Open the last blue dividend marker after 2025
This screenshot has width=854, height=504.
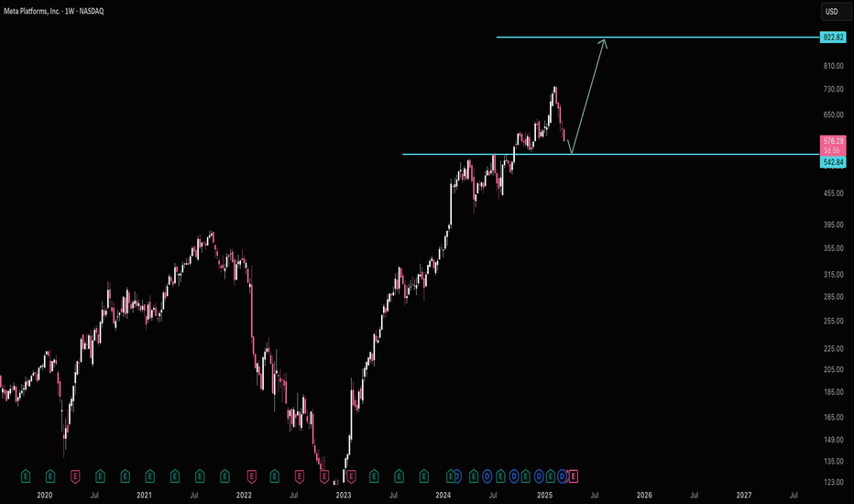(x=562, y=477)
